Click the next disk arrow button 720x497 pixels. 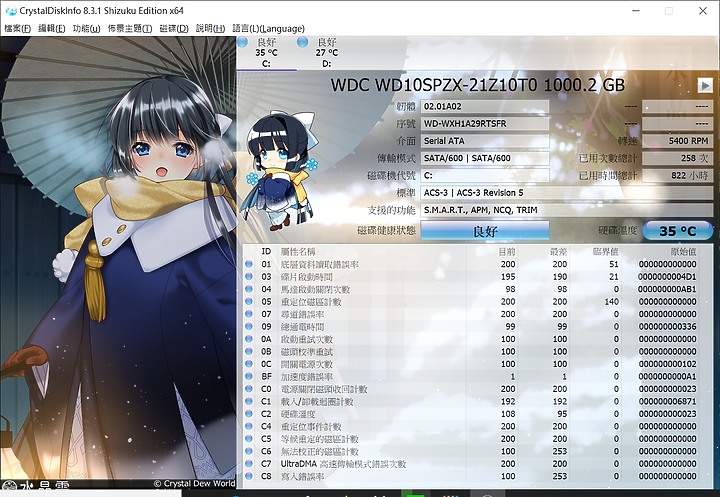(x=705, y=85)
